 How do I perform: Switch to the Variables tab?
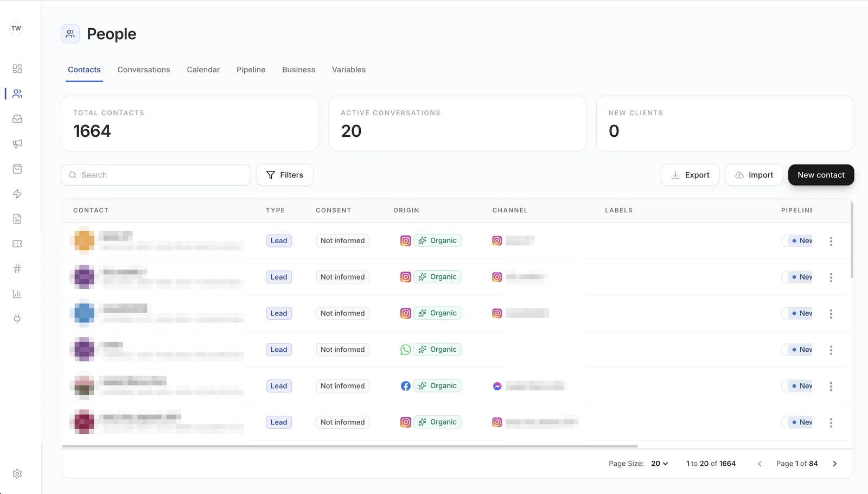click(x=349, y=69)
